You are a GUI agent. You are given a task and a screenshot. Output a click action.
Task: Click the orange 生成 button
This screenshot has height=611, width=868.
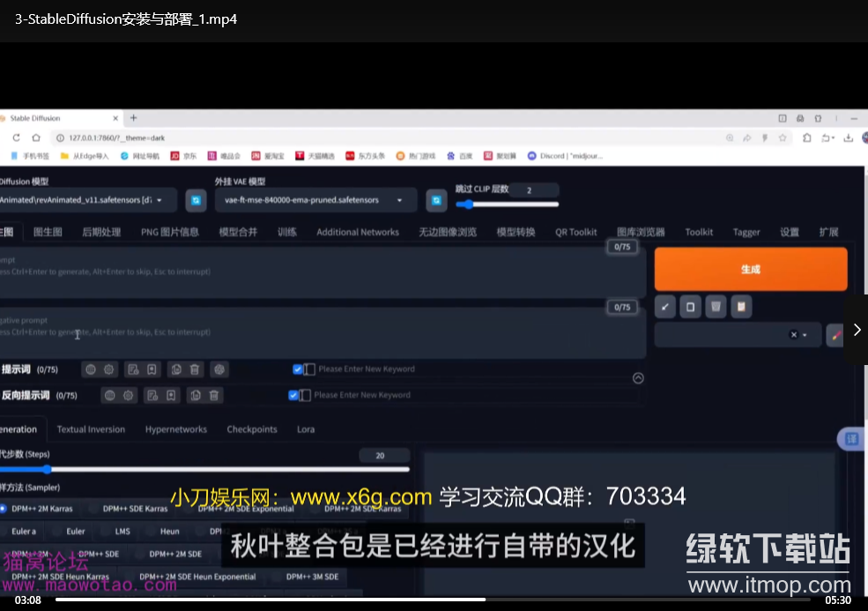click(751, 269)
